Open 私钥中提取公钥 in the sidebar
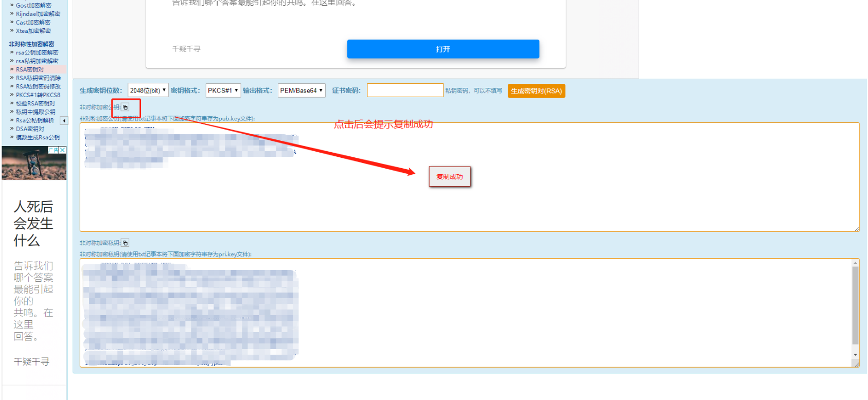Screen dimensions: 868x400 36,112
